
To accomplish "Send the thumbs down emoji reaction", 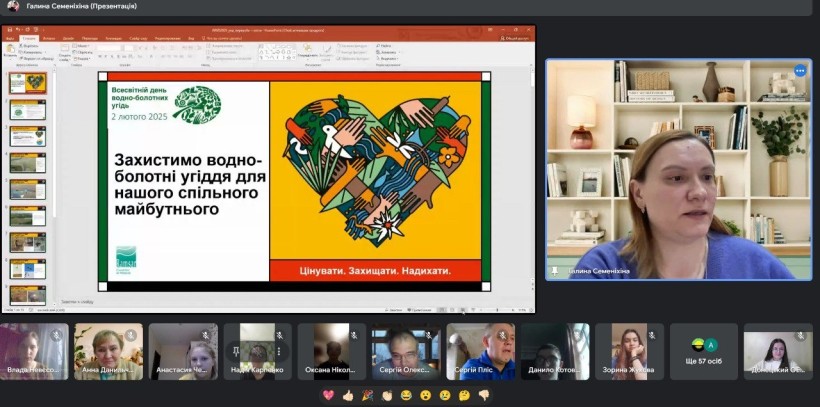I will point(484,395).
